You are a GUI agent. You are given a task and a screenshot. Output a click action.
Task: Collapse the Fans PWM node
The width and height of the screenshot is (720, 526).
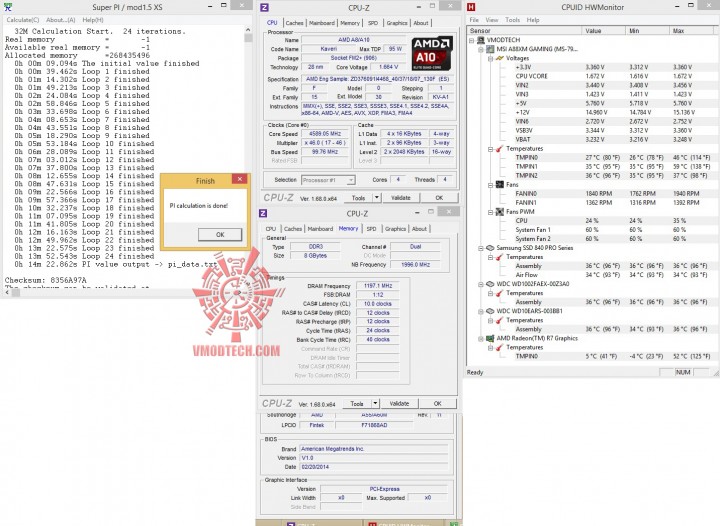[x=490, y=212]
